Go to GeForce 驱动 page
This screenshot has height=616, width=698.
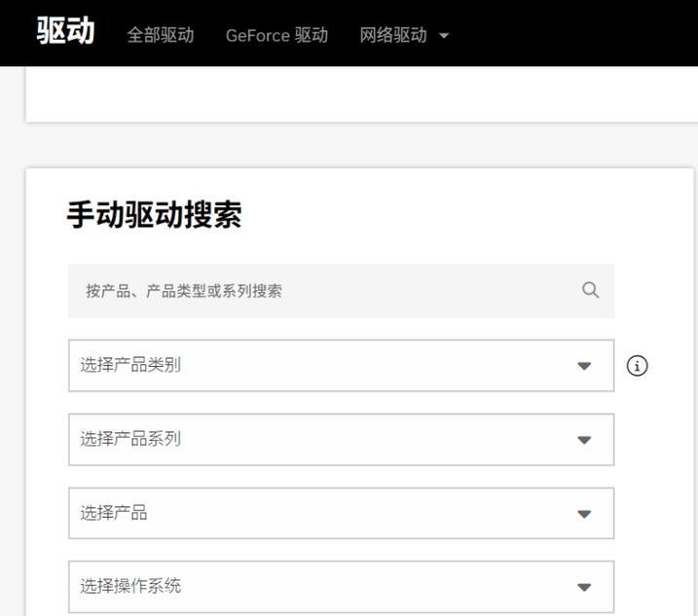pyautogui.click(x=276, y=35)
